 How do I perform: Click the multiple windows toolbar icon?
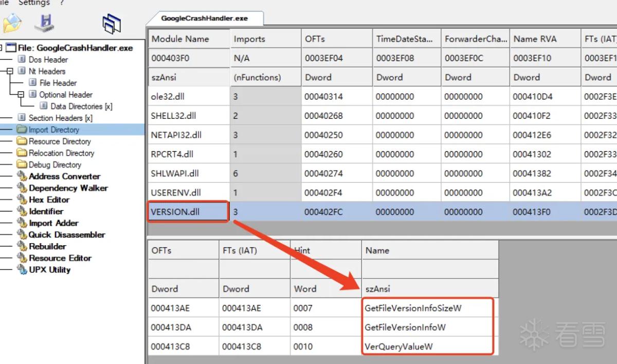tap(112, 24)
